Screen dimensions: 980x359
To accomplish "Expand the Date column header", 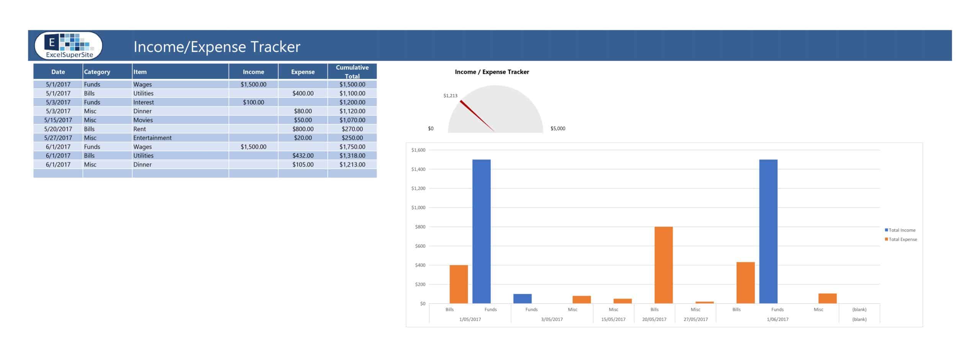I will (x=58, y=71).
